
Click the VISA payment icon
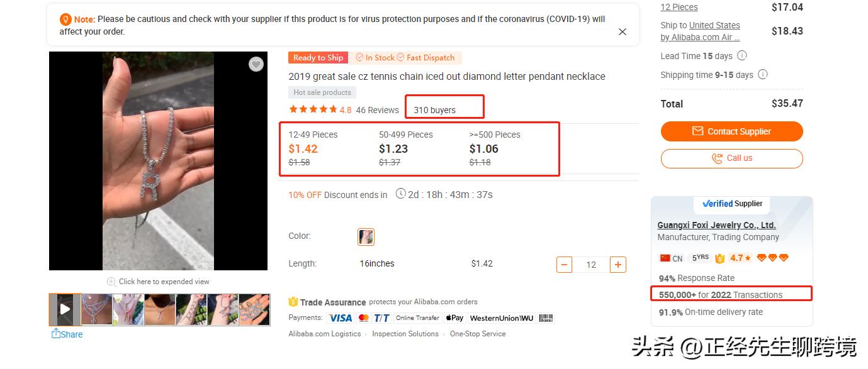(341, 318)
